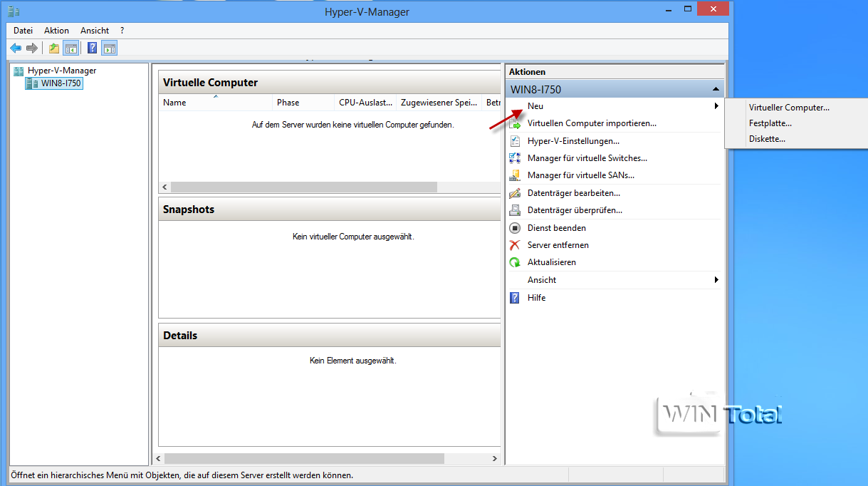Click the center pane bottom scrollbar right arrow

[x=496, y=458]
